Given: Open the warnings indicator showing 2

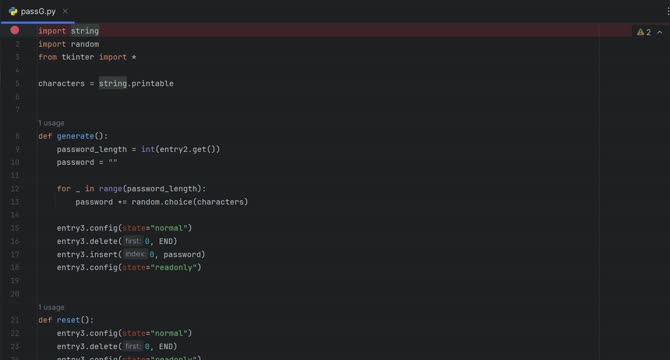Looking at the screenshot, I should pyautogui.click(x=644, y=32).
